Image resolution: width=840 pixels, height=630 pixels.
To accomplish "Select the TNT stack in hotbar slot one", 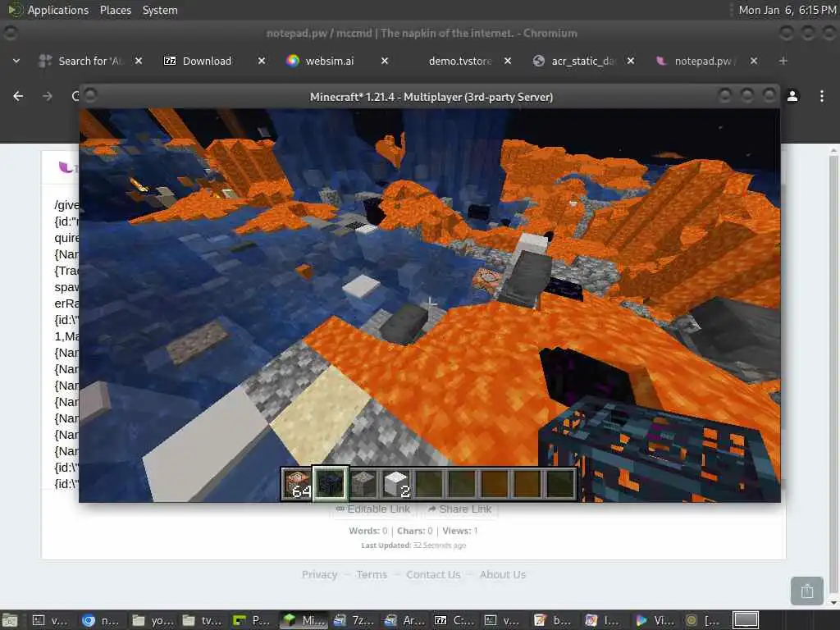I will click(297, 483).
